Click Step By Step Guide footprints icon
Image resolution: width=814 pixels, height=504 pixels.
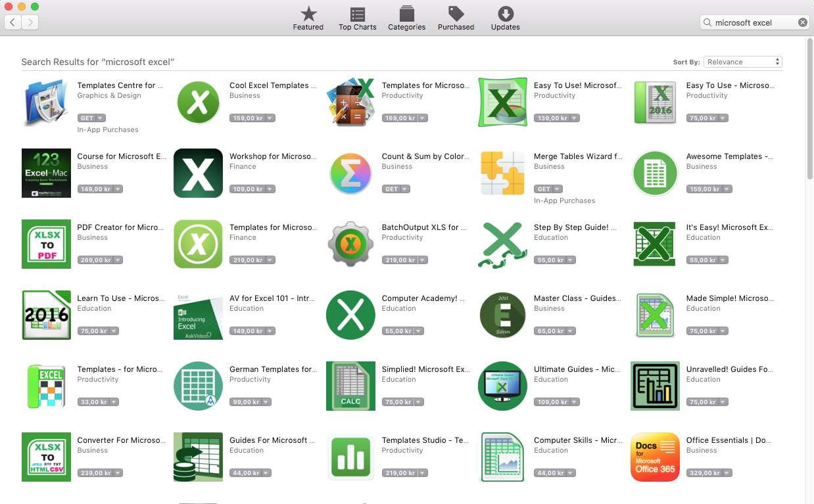click(502, 244)
